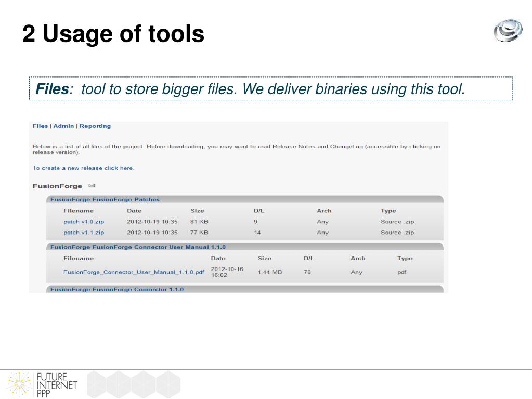Click the '2 Usage of tools' slide title
The width and height of the screenshot is (532, 399).
point(113,34)
